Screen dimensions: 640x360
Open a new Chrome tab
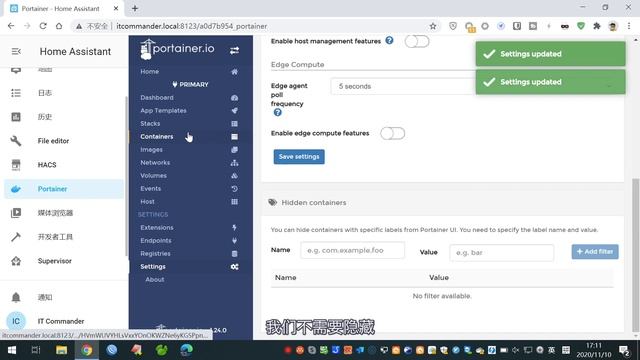click(x=135, y=8)
